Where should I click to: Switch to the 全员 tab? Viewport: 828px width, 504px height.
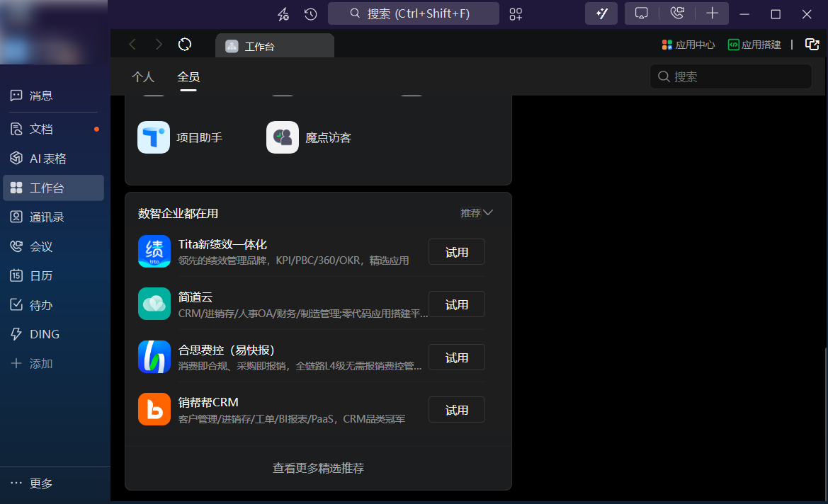[188, 77]
